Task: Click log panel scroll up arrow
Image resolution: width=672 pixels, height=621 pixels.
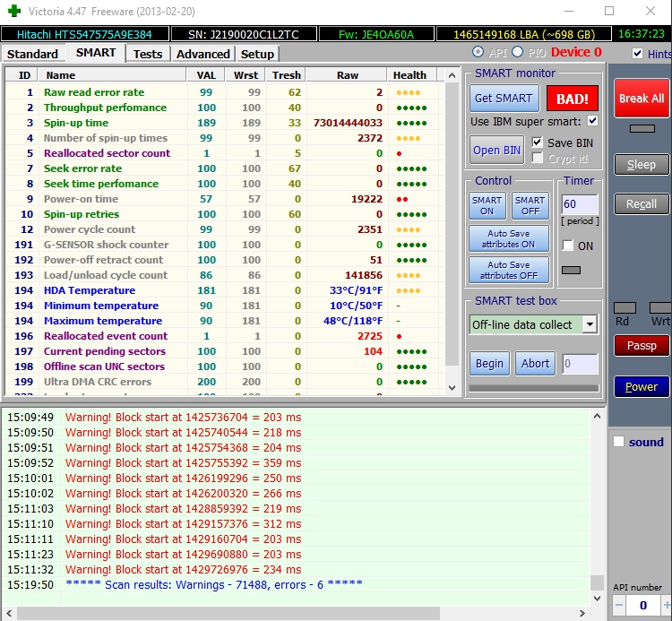Action: [597, 416]
